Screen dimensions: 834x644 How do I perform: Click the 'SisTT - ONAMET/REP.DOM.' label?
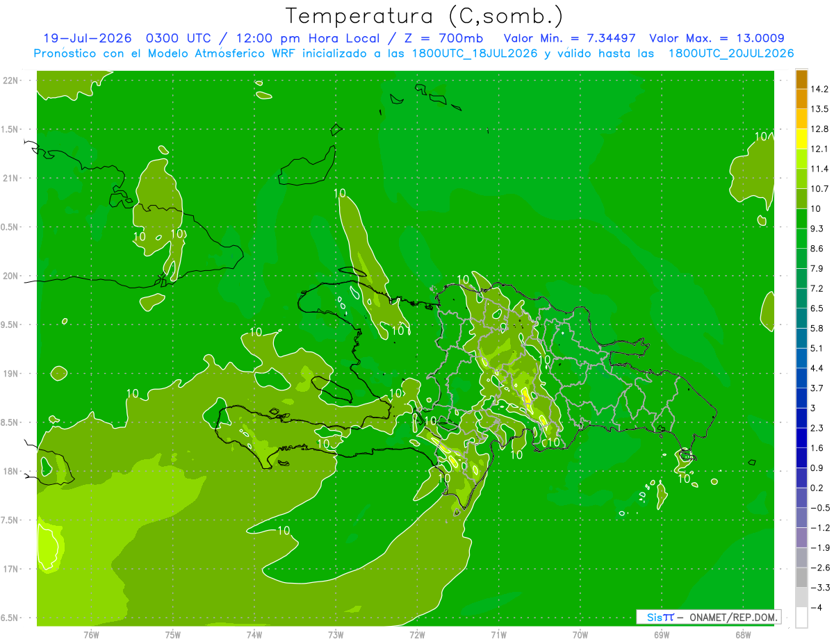point(709,617)
